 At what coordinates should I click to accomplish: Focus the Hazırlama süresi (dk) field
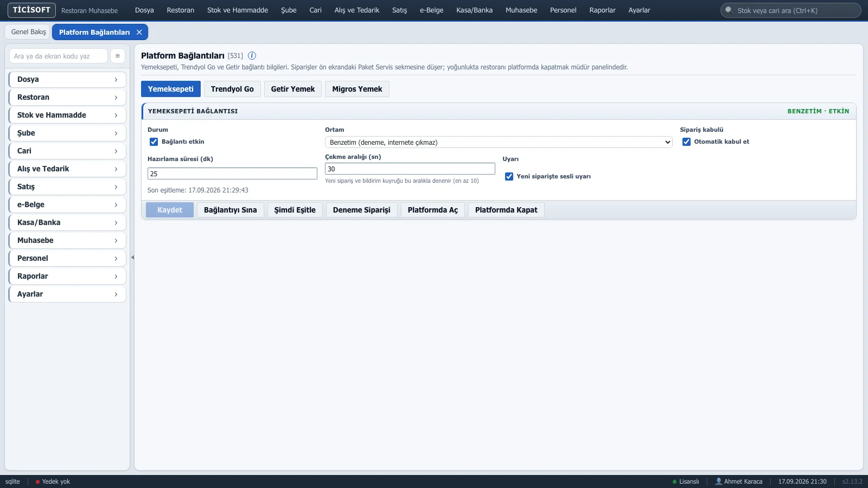click(x=232, y=174)
